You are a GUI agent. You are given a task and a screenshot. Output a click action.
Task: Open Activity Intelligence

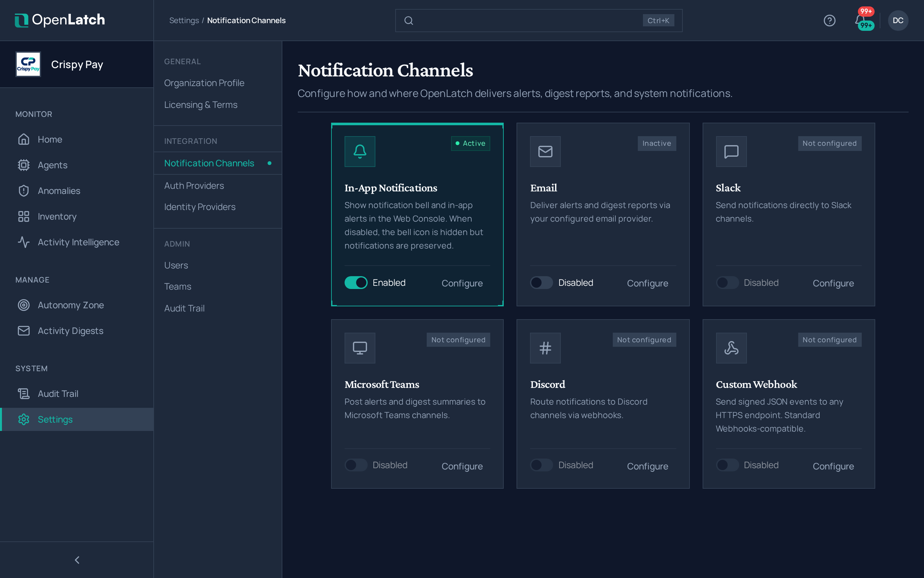[x=77, y=242]
